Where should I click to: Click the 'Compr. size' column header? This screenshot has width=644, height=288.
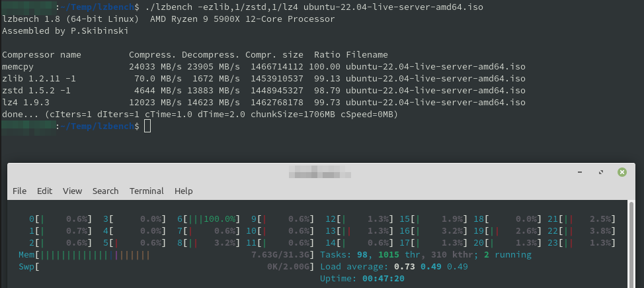[274, 55]
